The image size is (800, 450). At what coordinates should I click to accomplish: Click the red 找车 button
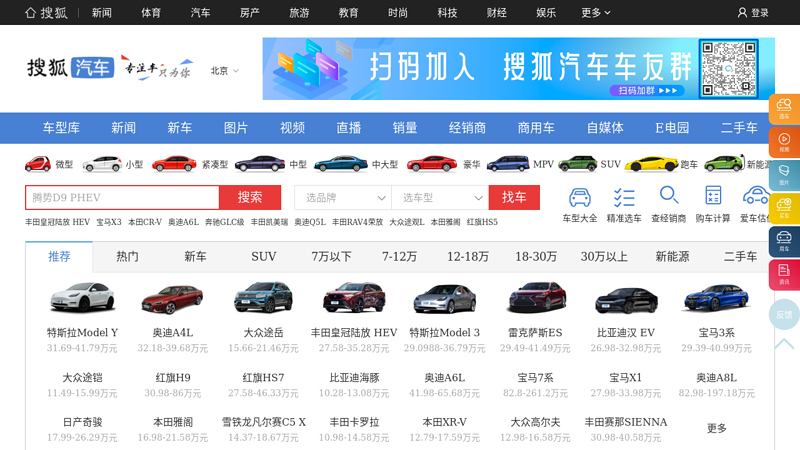514,197
